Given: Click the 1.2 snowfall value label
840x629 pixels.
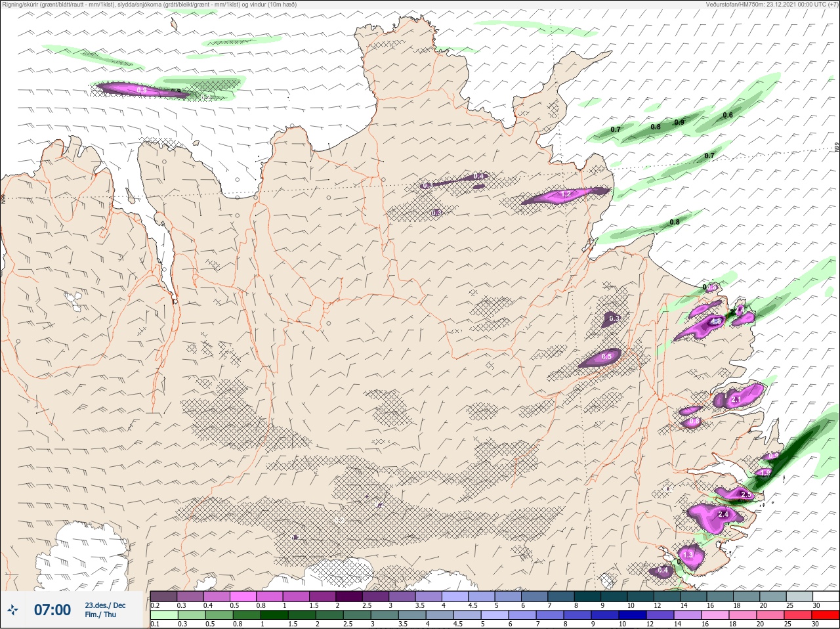Looking at the screenshot, I should pos(566,195).
